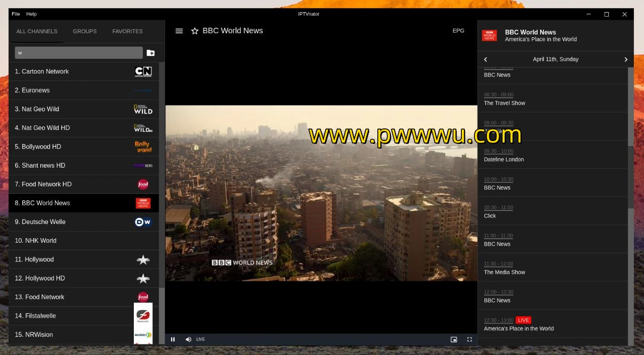Select the Deutsche Welle channel
The height and width of the screenshot is (355, 644).
84,222
